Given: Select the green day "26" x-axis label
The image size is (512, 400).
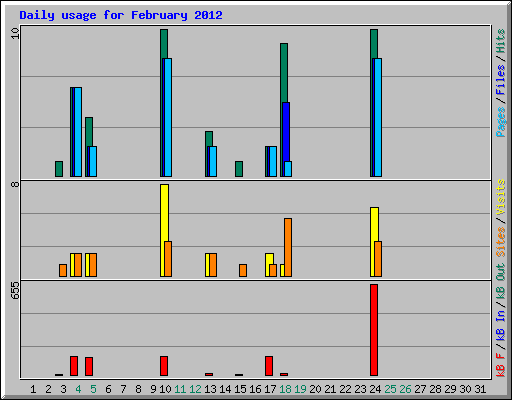Looking at the screenshot, I should point(405,389).
